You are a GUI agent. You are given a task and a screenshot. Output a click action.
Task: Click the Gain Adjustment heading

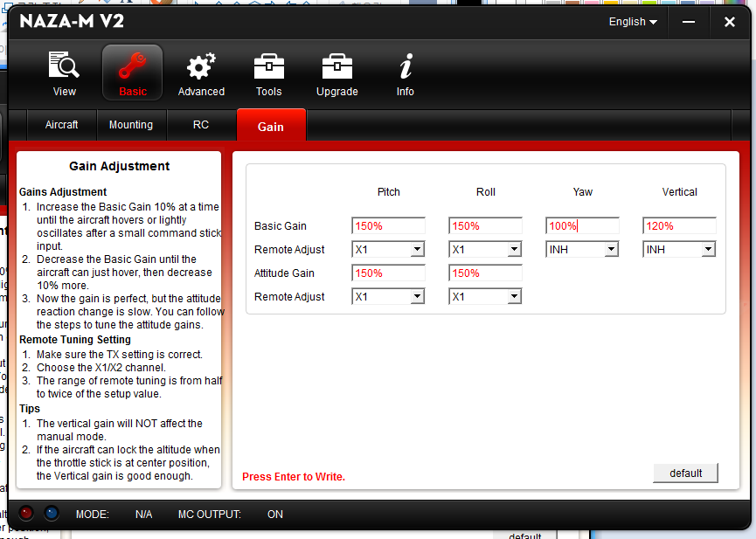tap(119, 166)
